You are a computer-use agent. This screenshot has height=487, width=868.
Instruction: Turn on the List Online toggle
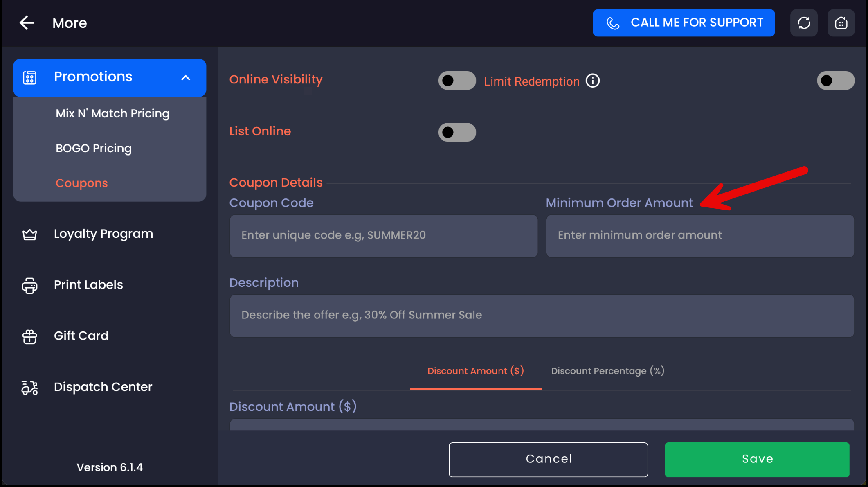coord(457,132)
